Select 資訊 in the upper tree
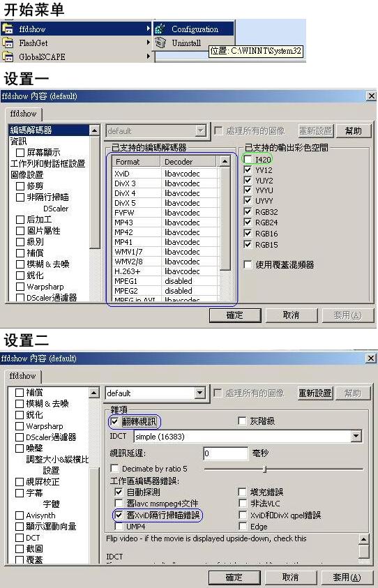The width and height of the screenshot is (378, 588). click(x=19, y=141)
